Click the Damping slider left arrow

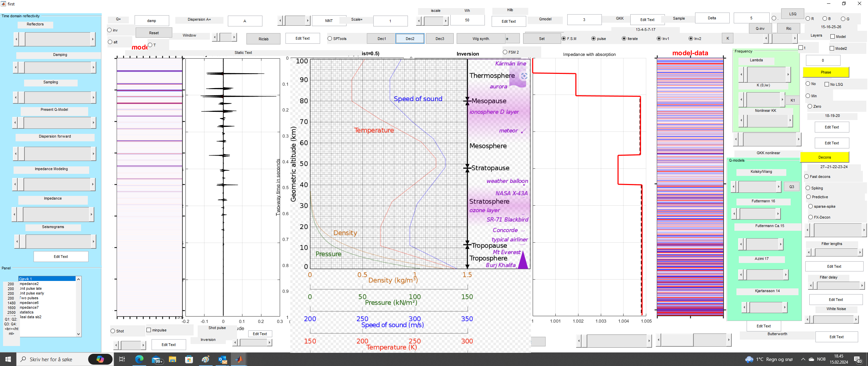15,67
